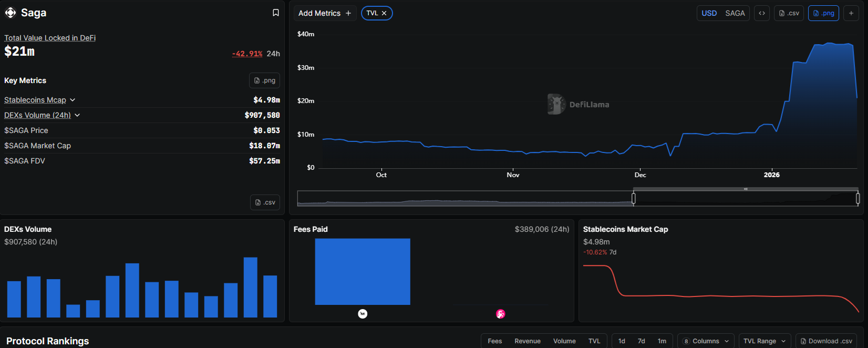Click the top grip of range selection
The width and height of the screenshot is (868, 348).
pos(746,189)
